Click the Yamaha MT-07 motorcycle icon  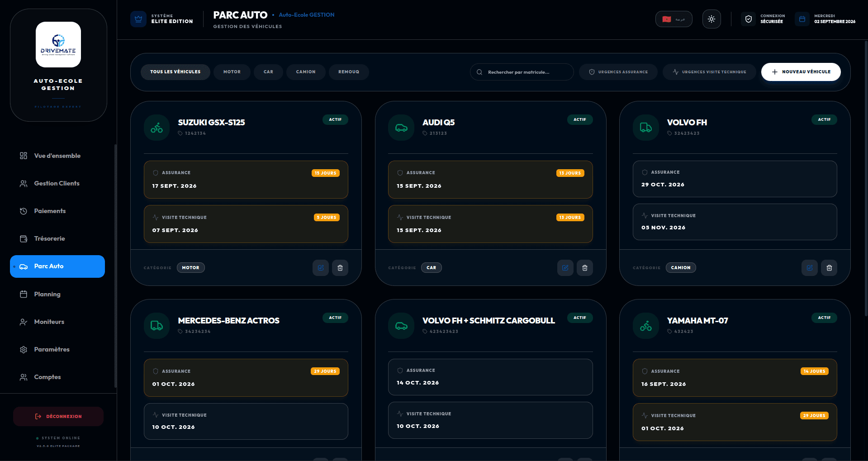coord(646,326)
